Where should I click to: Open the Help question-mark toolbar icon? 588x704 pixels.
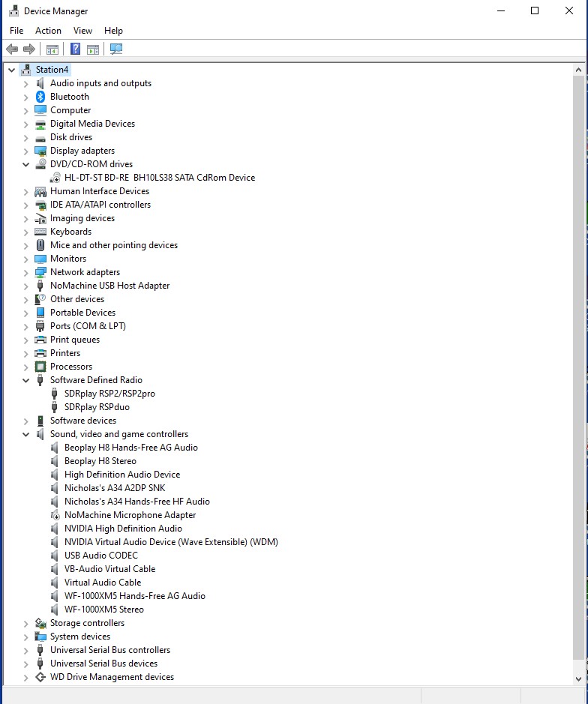[76, 49]
